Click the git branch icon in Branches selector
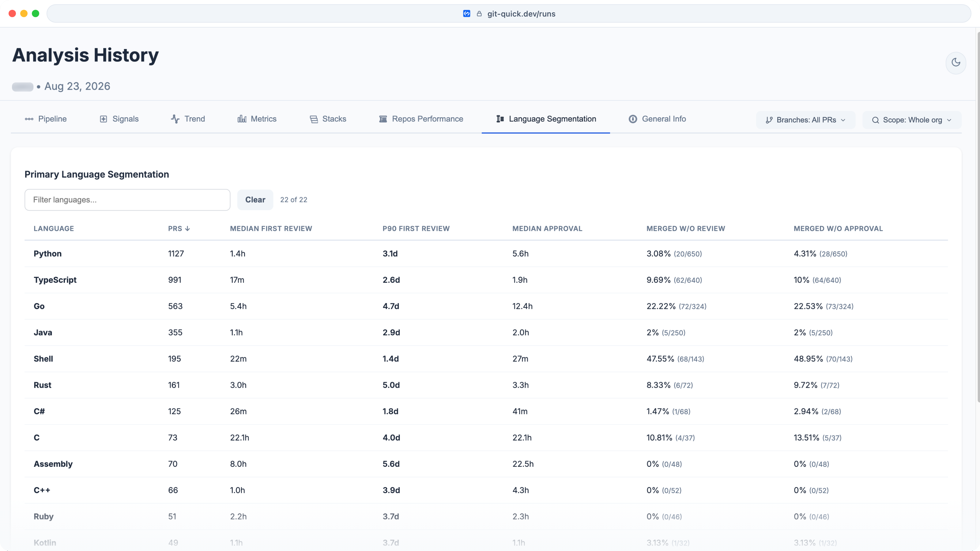This screenshot has width=980, height=551. [x=769, y=120]
